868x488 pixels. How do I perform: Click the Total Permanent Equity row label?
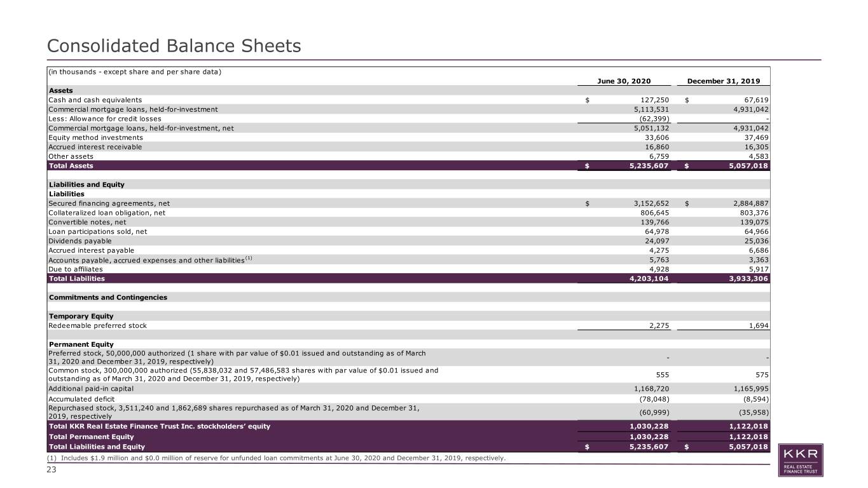pyautogui.click(x=91, y=437)
